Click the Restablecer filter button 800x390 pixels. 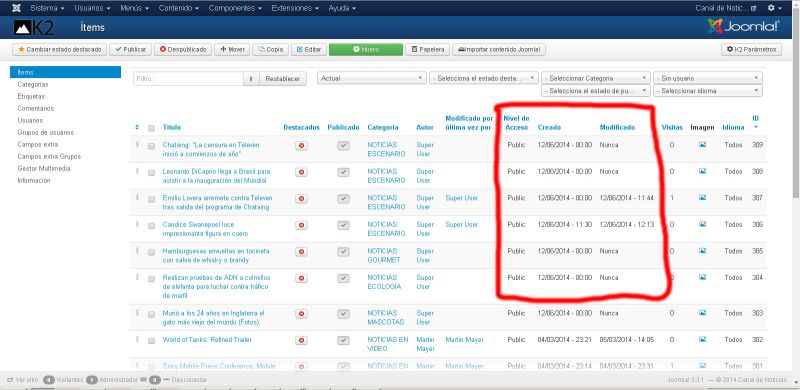point(283,79)
